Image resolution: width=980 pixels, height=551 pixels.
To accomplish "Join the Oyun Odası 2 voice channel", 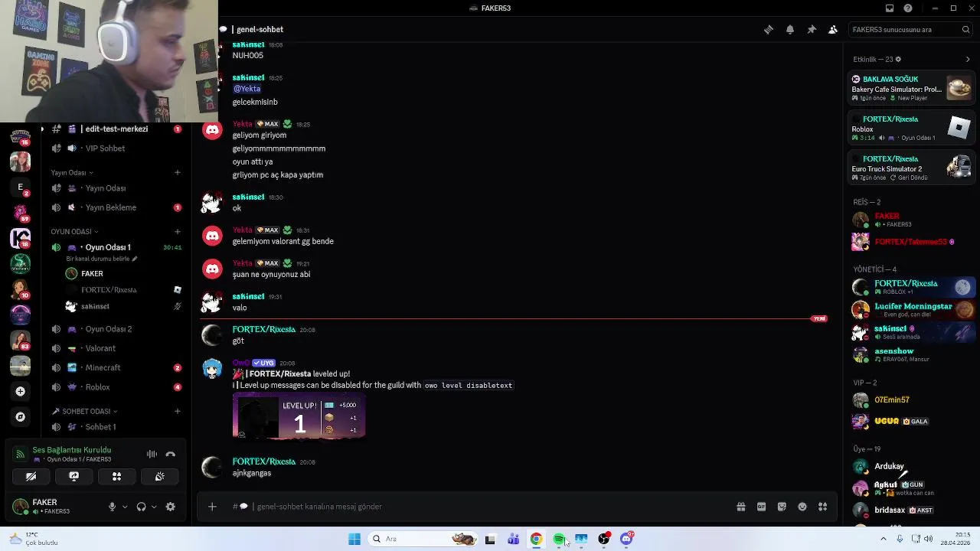I will point(115,329).
